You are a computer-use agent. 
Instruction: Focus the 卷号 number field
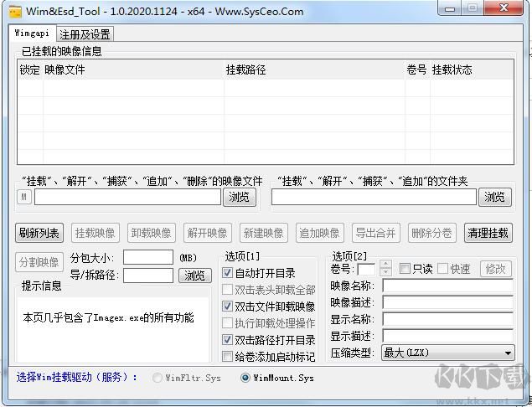coord(367,270)
